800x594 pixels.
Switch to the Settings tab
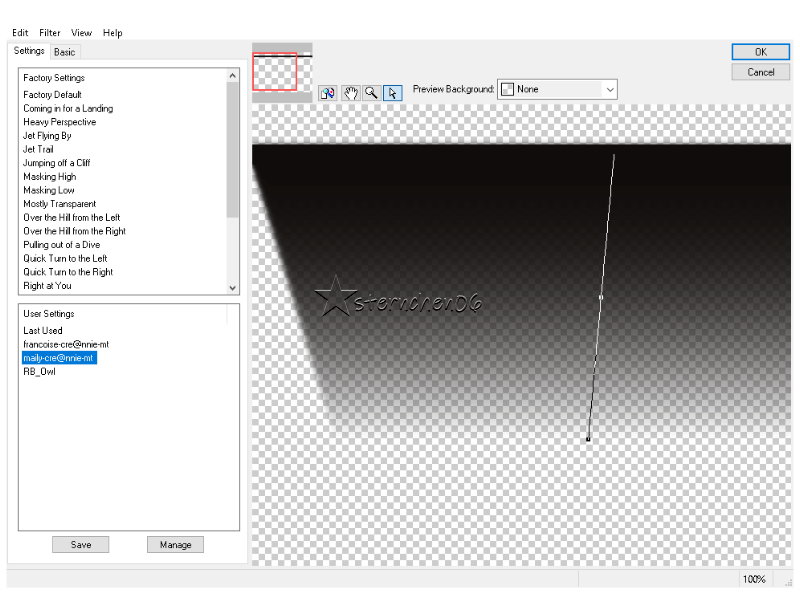(x=29, y=51)
